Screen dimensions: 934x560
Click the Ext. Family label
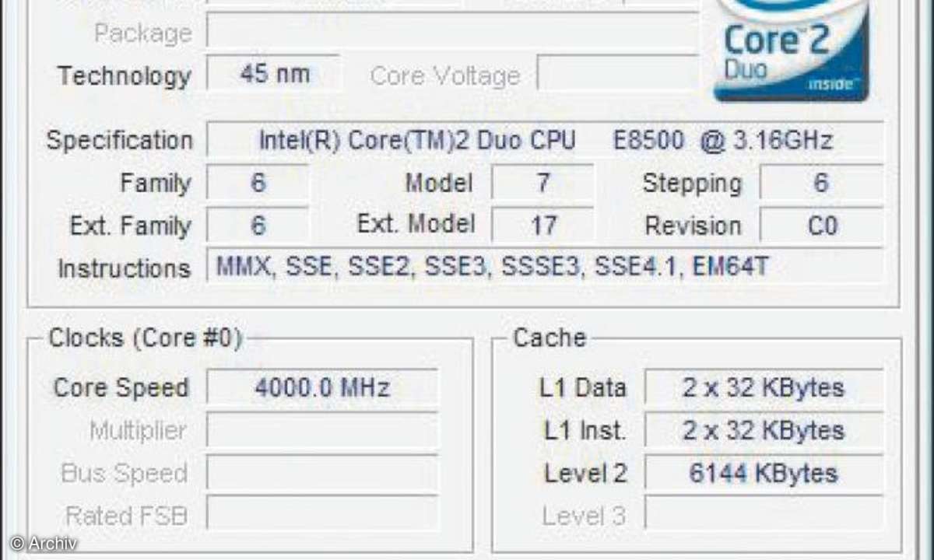pos(130,226)
